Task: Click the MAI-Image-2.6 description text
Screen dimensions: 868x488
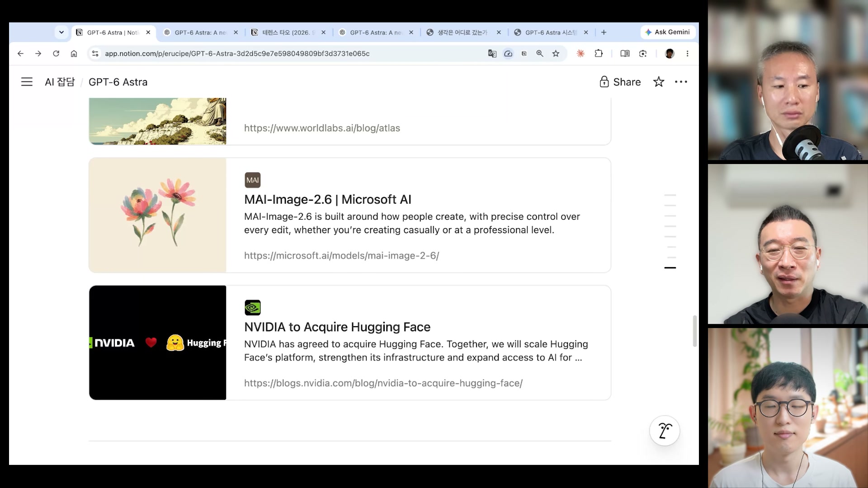Action: coord(412,223)
